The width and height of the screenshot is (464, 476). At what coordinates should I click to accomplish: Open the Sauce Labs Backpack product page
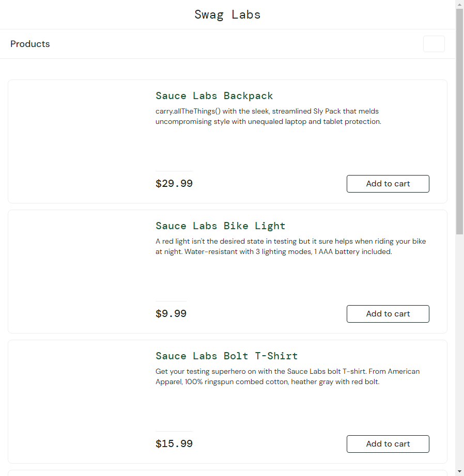pos(214,96)
